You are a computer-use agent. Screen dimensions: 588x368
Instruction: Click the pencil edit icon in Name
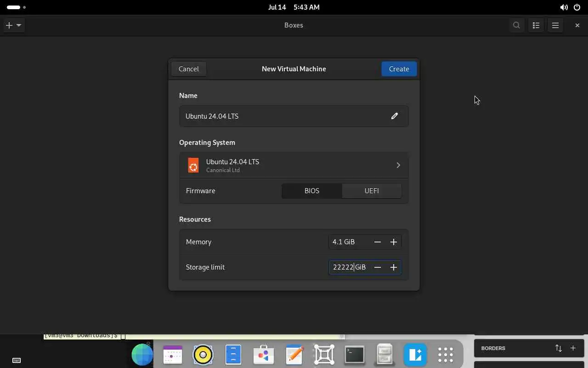click(x=394, y=116)
